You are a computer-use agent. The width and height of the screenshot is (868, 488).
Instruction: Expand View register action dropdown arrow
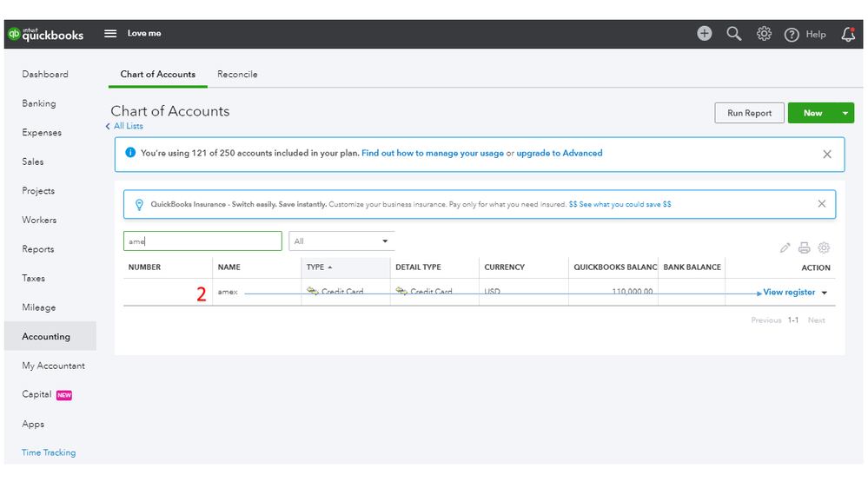(825, 293)
